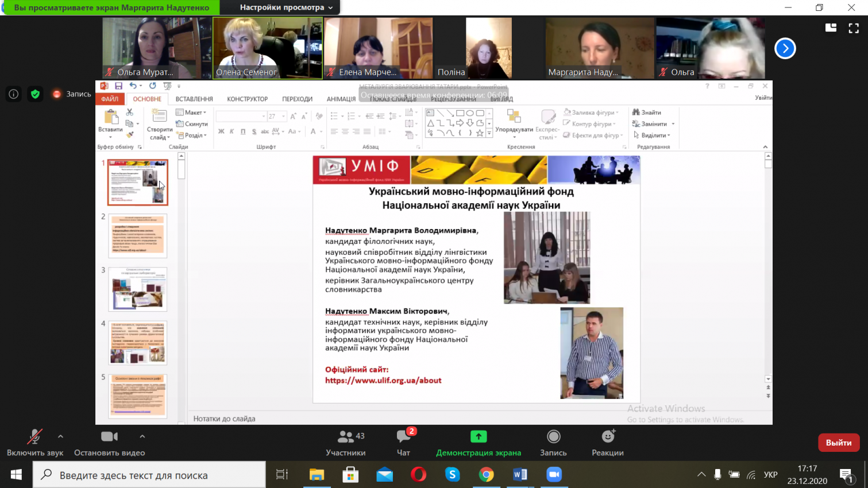Unmute microphone with Включить звук

(x=34, y=443)
